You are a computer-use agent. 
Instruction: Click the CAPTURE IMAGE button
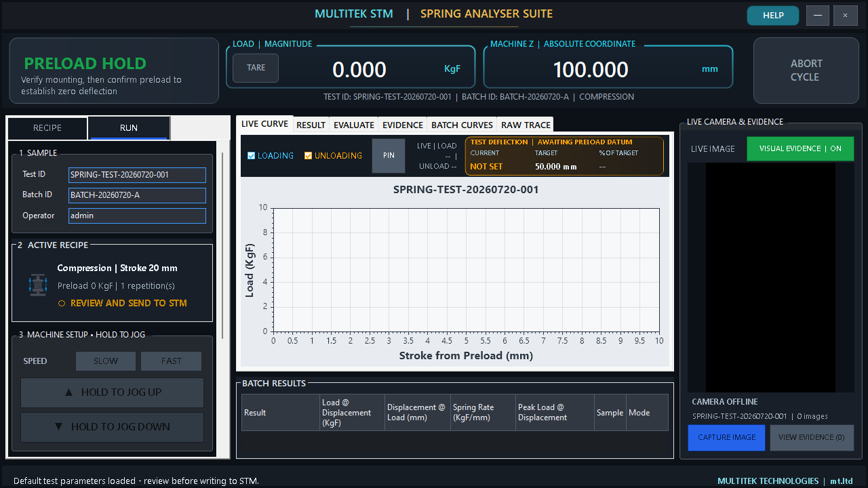pos(727,438)
